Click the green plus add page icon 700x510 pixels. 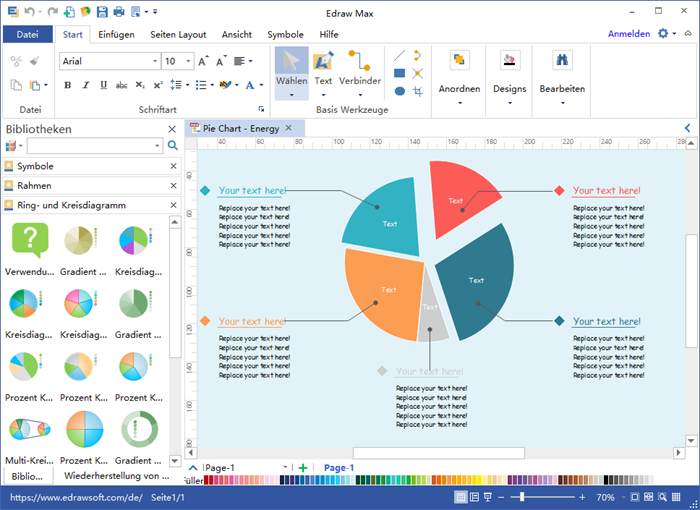pos(303,468)
